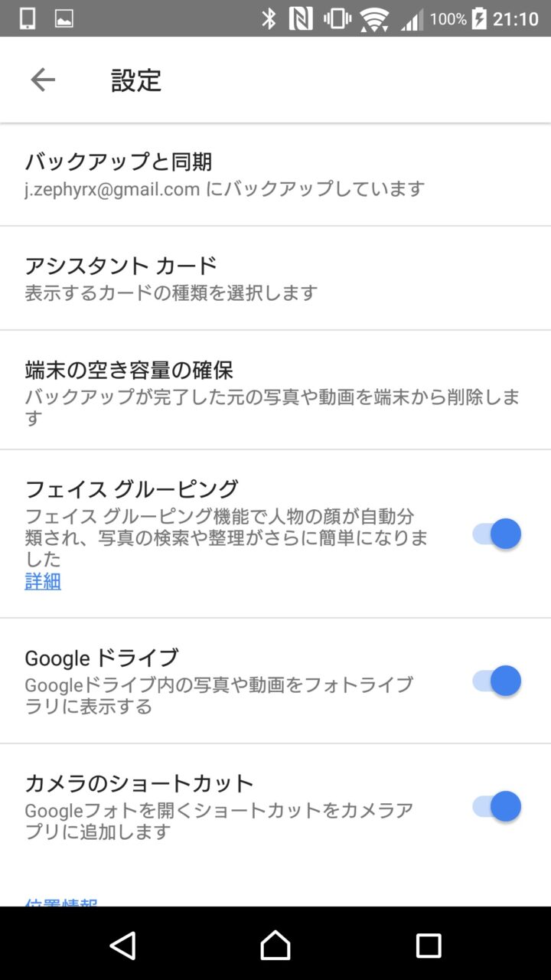Tap the vibrate mode status icon
This screenshot has width=551, height=980.
pos(337,18)
